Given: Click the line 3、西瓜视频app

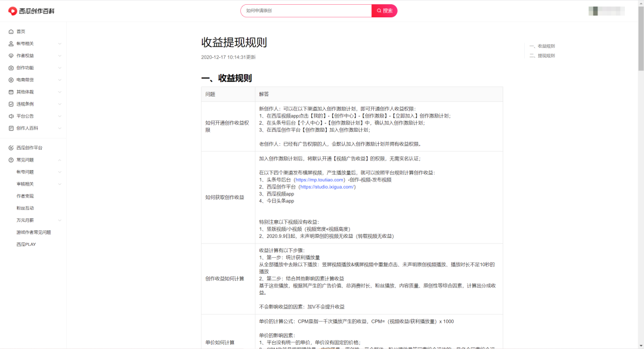Looking at the screenshot, I should click(277, 194).
